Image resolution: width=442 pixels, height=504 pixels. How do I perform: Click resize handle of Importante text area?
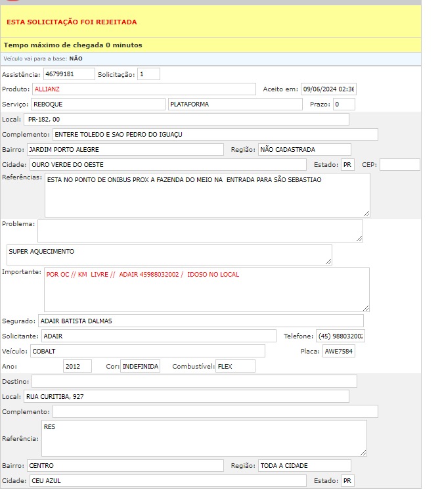coord(365,308)
